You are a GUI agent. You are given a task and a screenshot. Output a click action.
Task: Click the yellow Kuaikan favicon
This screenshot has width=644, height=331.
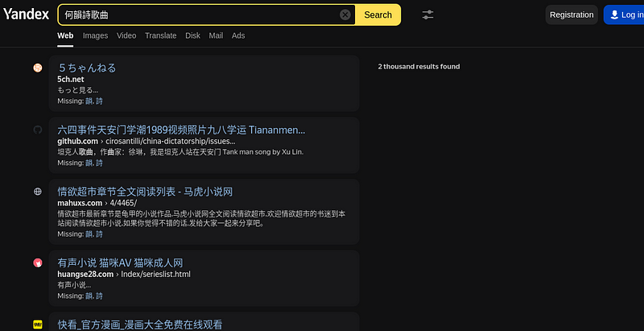[38, 325]
